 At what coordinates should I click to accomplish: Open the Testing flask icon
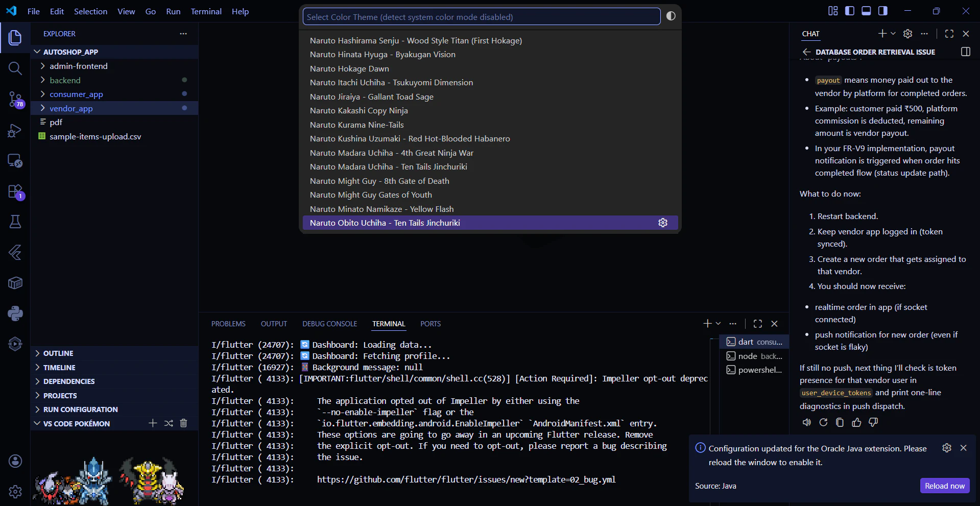15,221
